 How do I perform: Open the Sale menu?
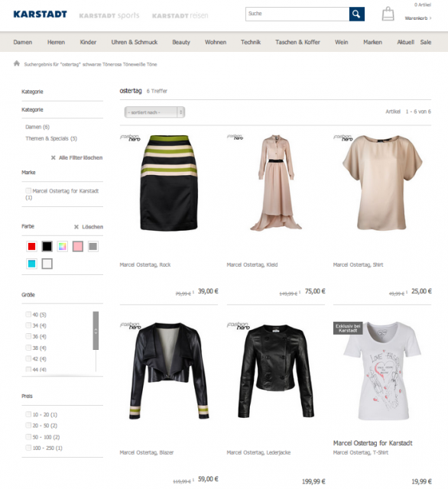pos(426,42)
